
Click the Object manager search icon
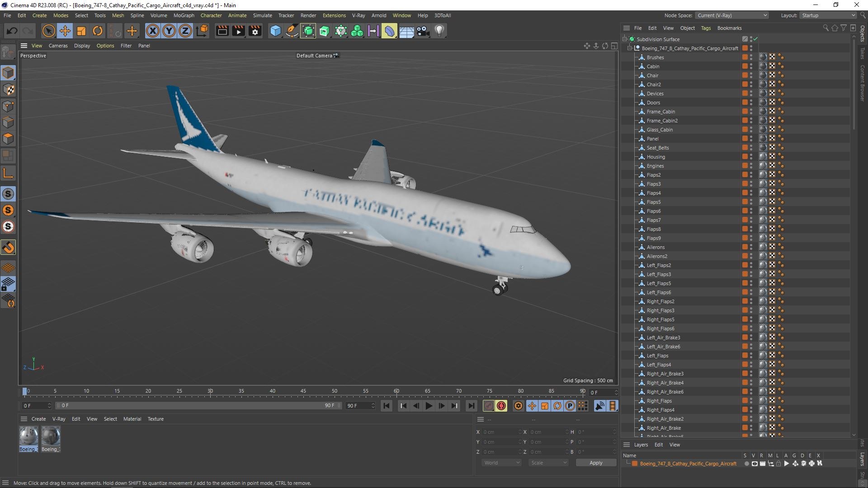coord(826,28)
